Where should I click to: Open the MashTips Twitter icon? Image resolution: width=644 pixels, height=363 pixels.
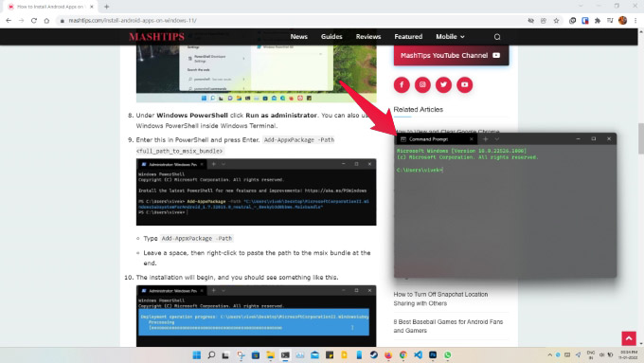point(443,84)
